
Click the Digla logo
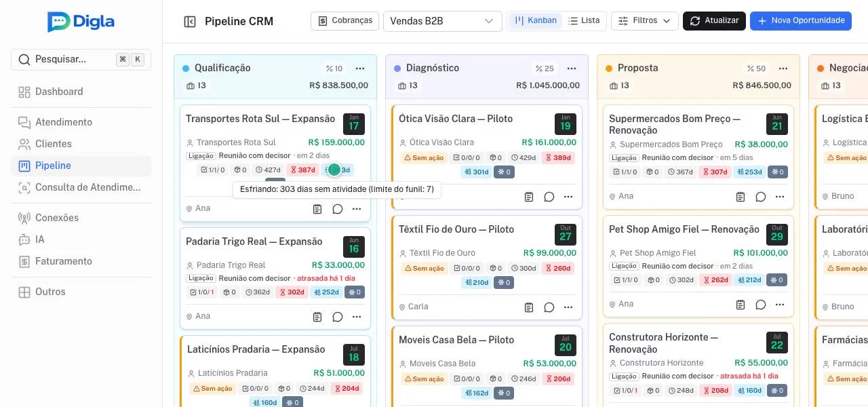tap(81, 22)
